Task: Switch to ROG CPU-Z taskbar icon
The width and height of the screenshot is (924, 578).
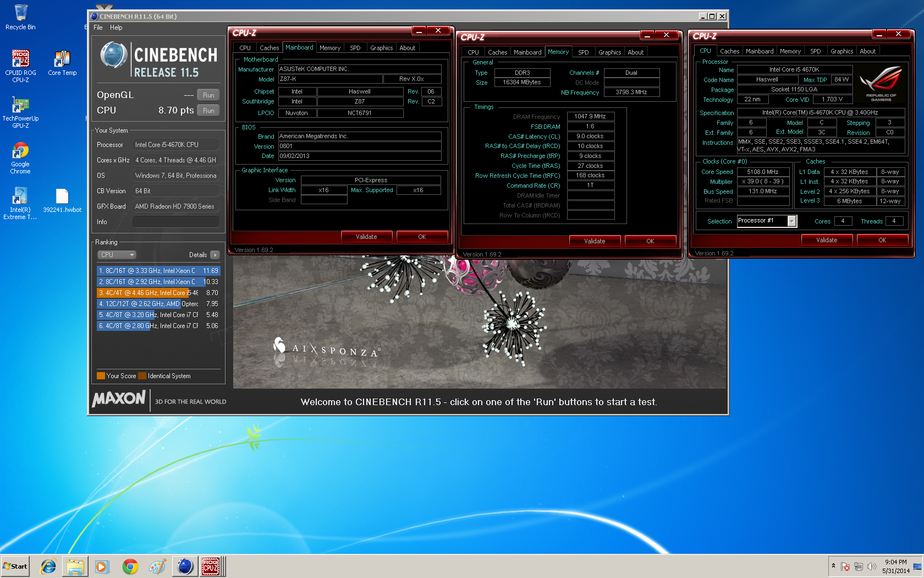Action: click(x=211, y=566)
